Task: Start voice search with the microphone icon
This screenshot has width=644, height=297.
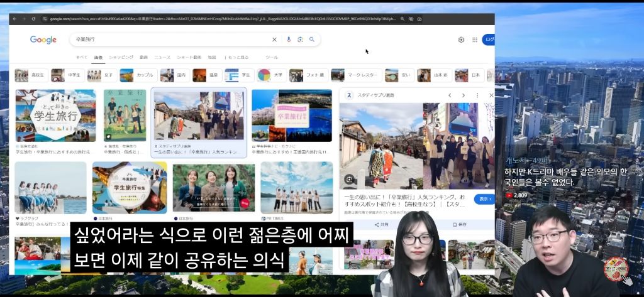Action: 289,40
